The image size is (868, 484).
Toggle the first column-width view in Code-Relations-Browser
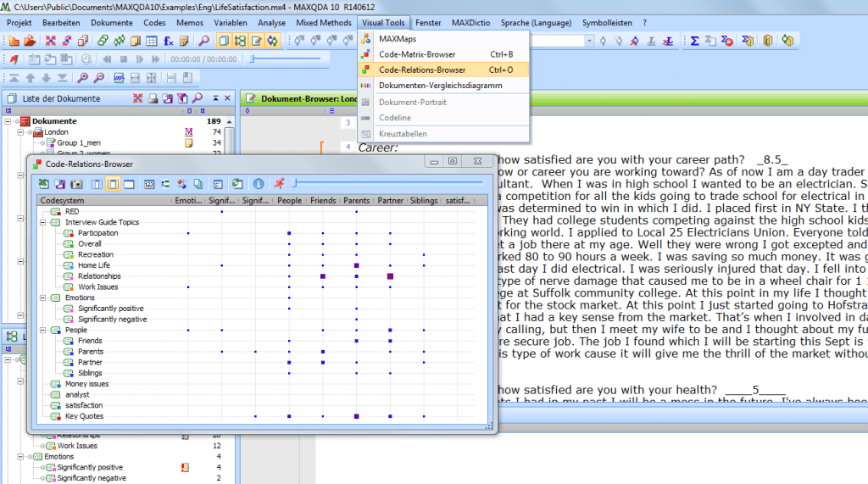click(97, 184)
